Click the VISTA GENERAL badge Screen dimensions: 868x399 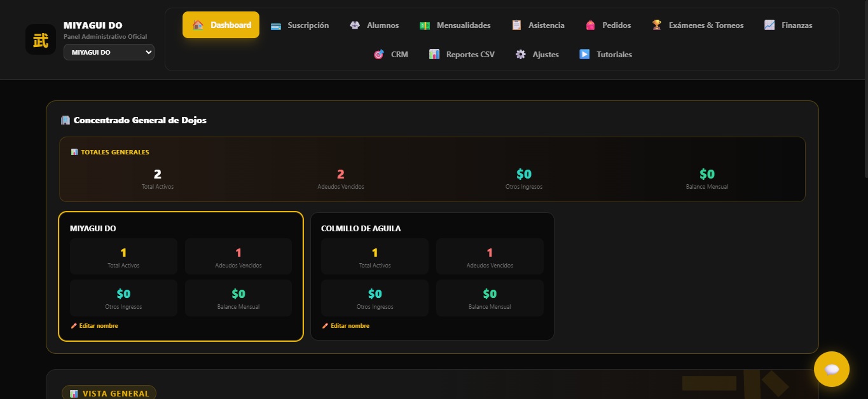pyautogui.click(x=109, y=393)
